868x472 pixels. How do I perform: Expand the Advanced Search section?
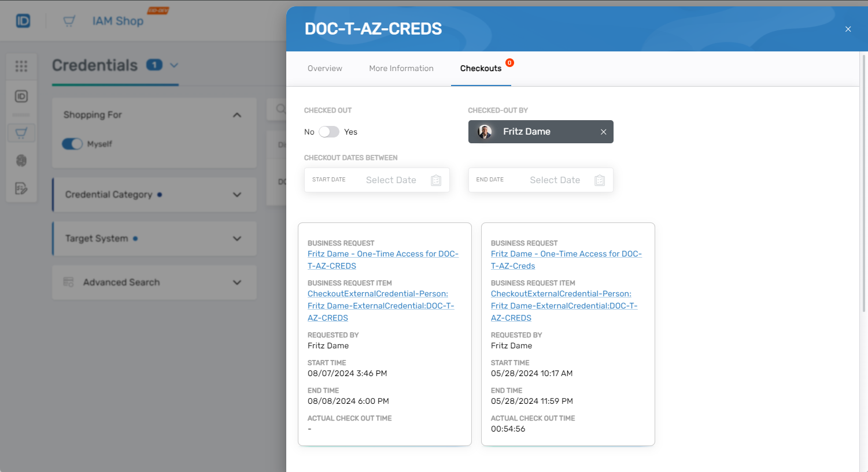click(237, 283)
